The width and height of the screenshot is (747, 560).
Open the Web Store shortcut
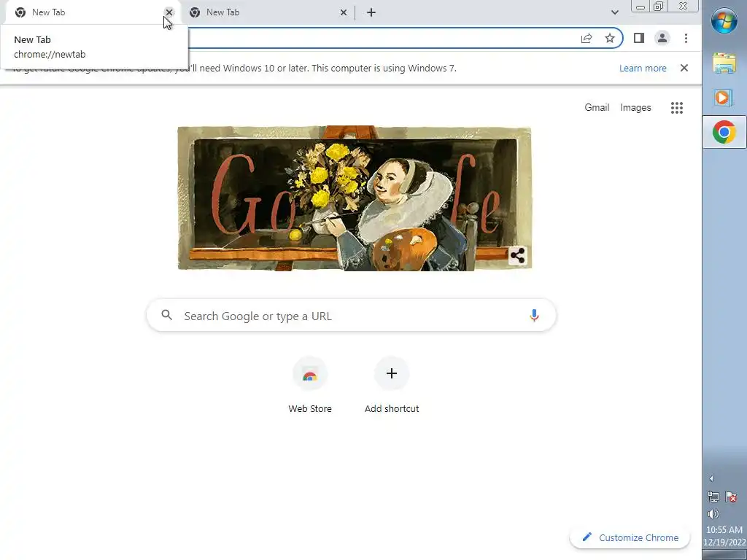coord(309,385)
